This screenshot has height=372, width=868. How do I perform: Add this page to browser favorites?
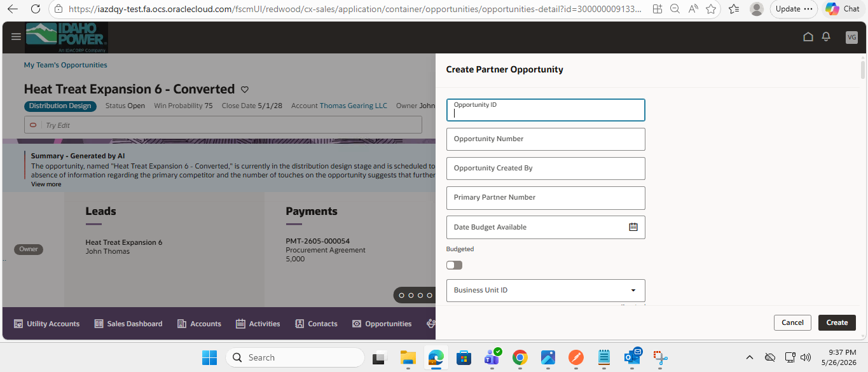click(x=711, y=9)
